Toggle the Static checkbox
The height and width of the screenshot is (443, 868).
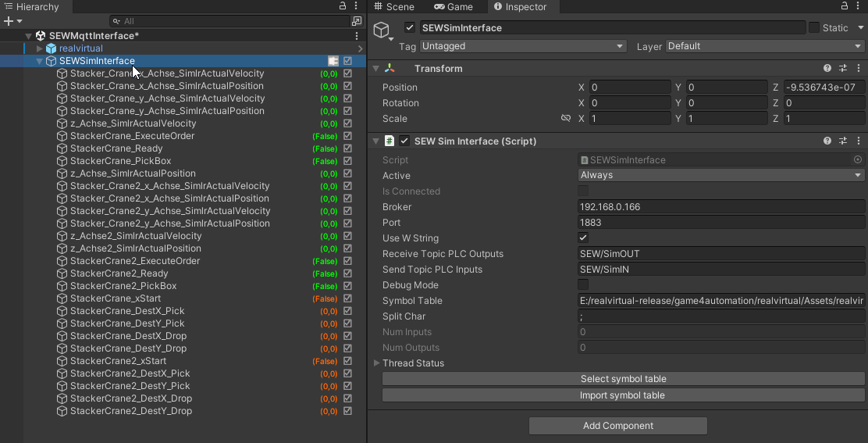[x=814, y=28]
